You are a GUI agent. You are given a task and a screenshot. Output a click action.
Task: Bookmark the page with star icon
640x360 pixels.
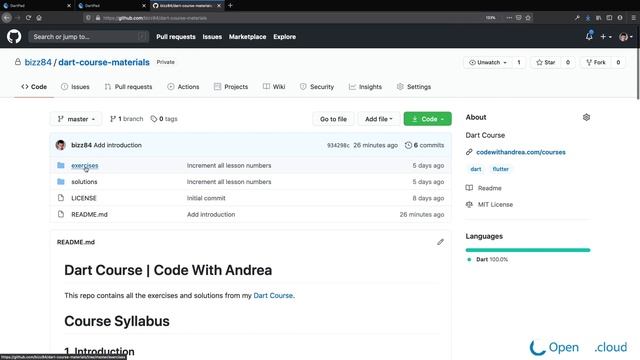point(528,18)
